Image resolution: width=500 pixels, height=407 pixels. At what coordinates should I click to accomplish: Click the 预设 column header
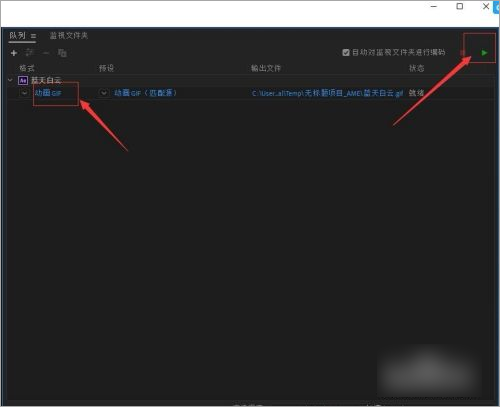[106, 68]
